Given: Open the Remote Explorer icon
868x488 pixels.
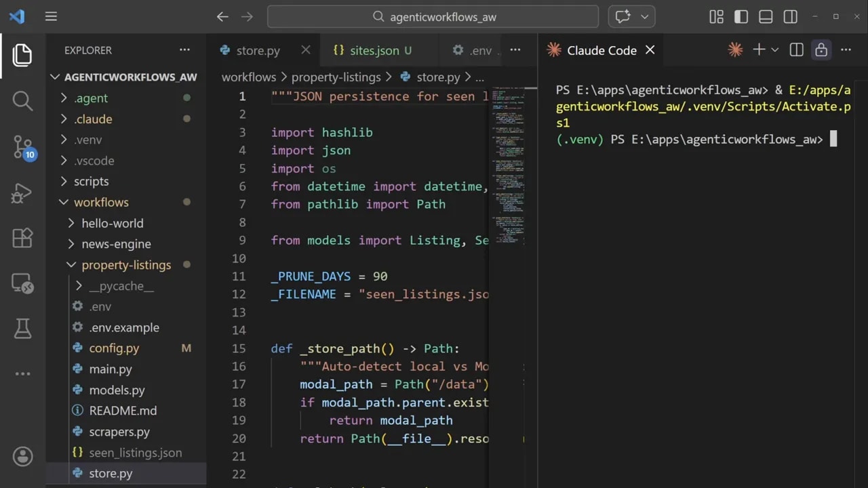Looking at the screenshot, I should [x=22, y=285].
